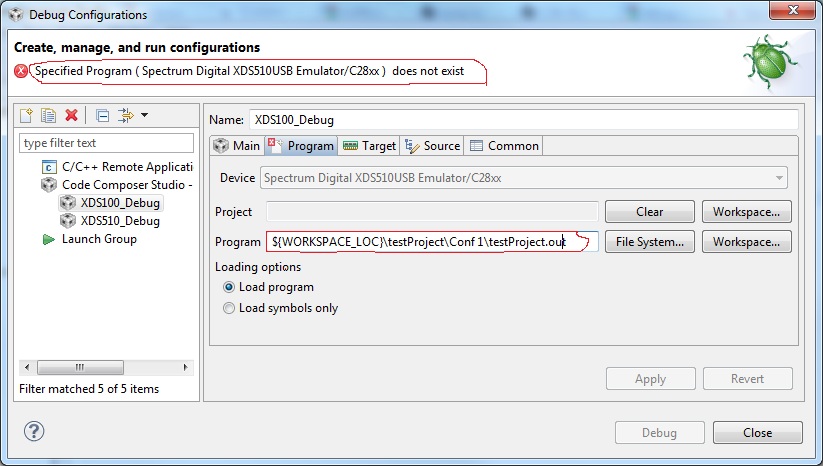The height and width of the screenshot is (466, 823).
Task: Switch to the Program tab
Action: pyautogui.click(x=301, y=145)
